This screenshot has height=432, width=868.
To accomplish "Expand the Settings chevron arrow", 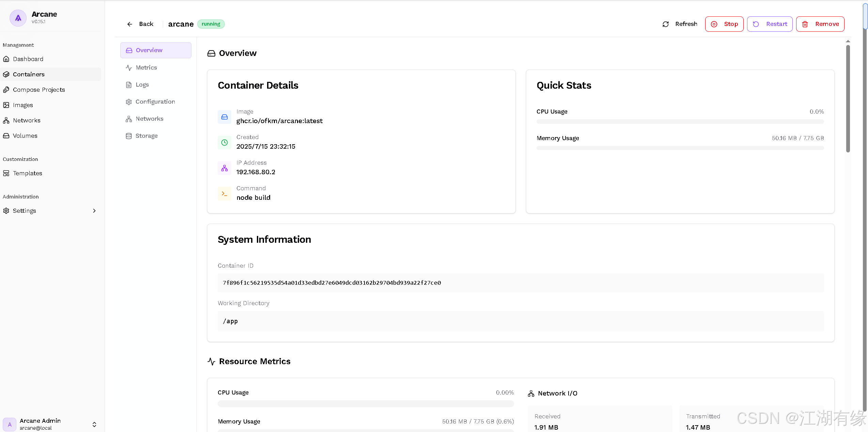I will (94, 211).
